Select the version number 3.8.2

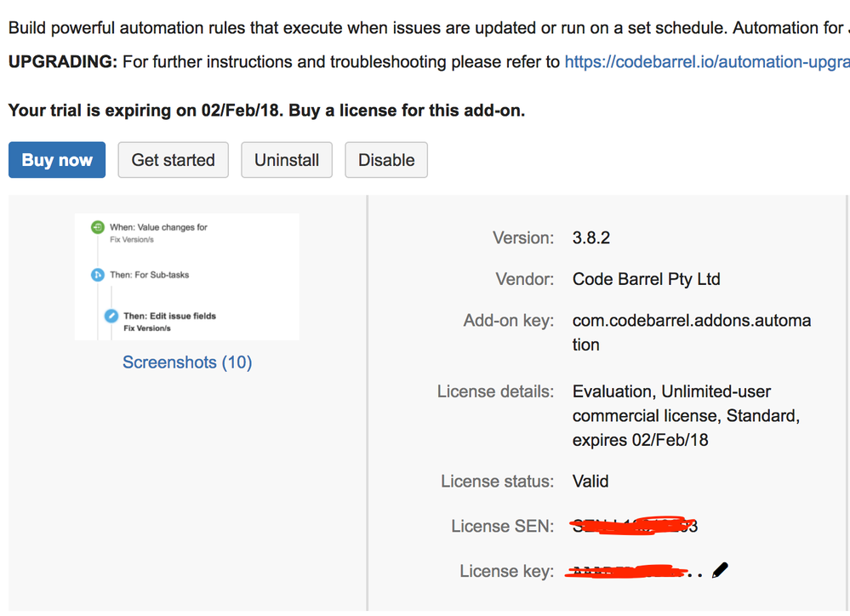click(x=591, y=237)
